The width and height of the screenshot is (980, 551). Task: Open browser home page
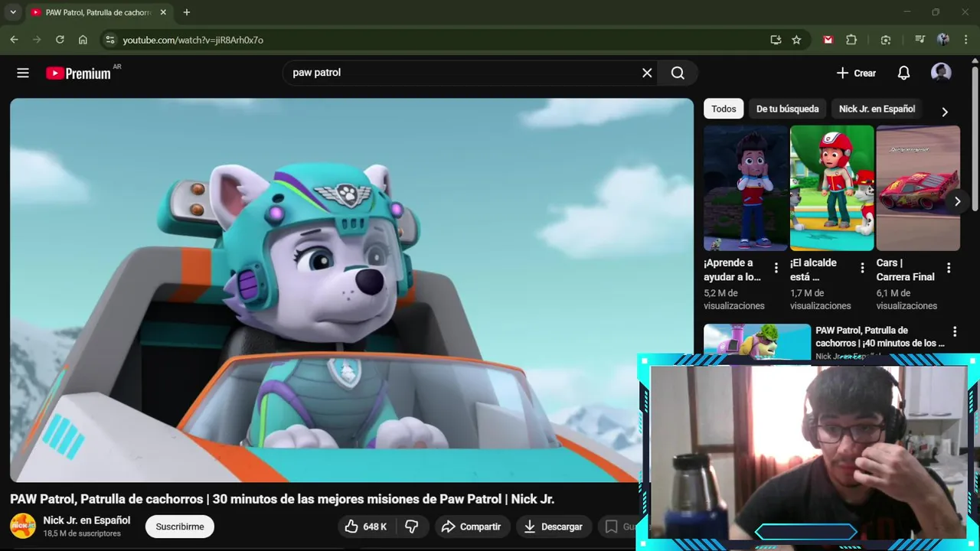[x=83, y=40]
